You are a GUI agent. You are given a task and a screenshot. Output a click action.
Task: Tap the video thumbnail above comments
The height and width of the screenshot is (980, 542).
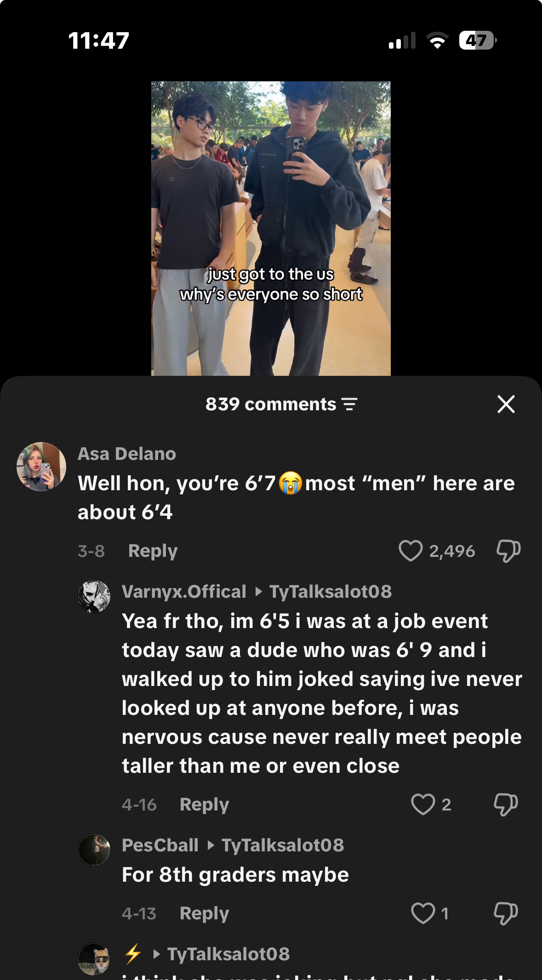(271, 228)
